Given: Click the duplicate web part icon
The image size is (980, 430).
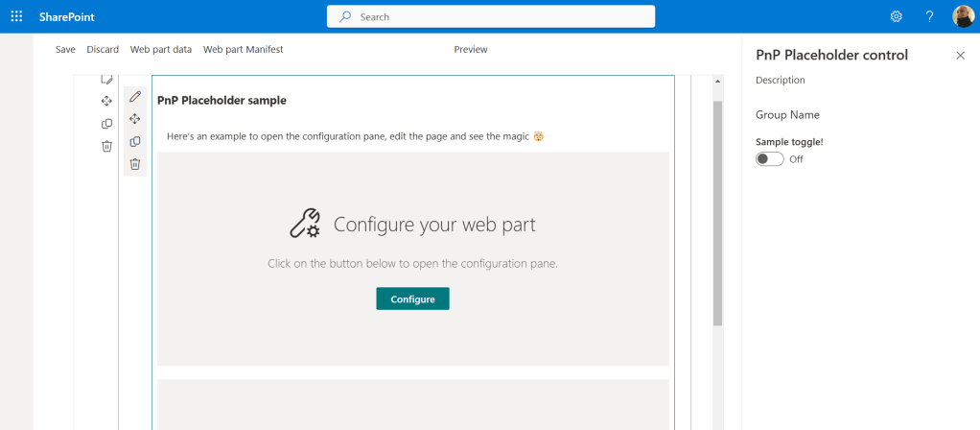Looking at the screenshot, I should 135,142.
